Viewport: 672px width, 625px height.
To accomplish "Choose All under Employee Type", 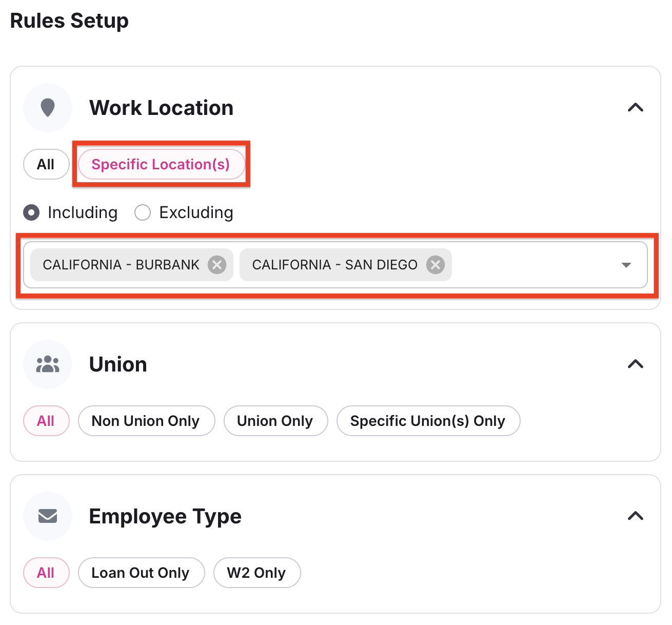I will click(46, 573).
